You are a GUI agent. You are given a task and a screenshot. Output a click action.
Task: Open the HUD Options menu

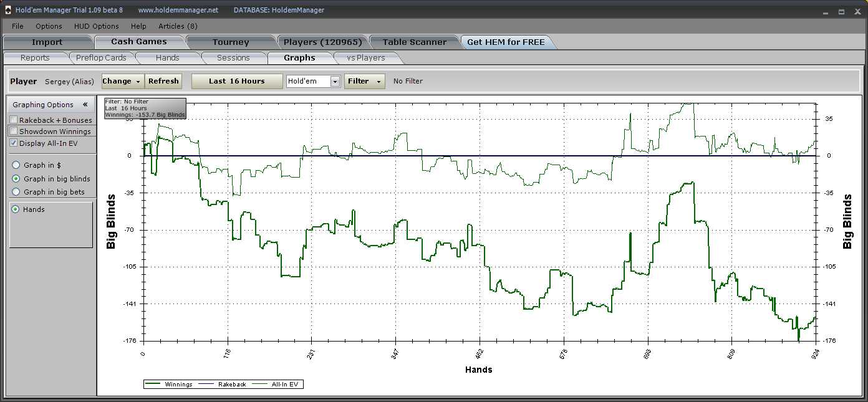[x=96, y=26]
